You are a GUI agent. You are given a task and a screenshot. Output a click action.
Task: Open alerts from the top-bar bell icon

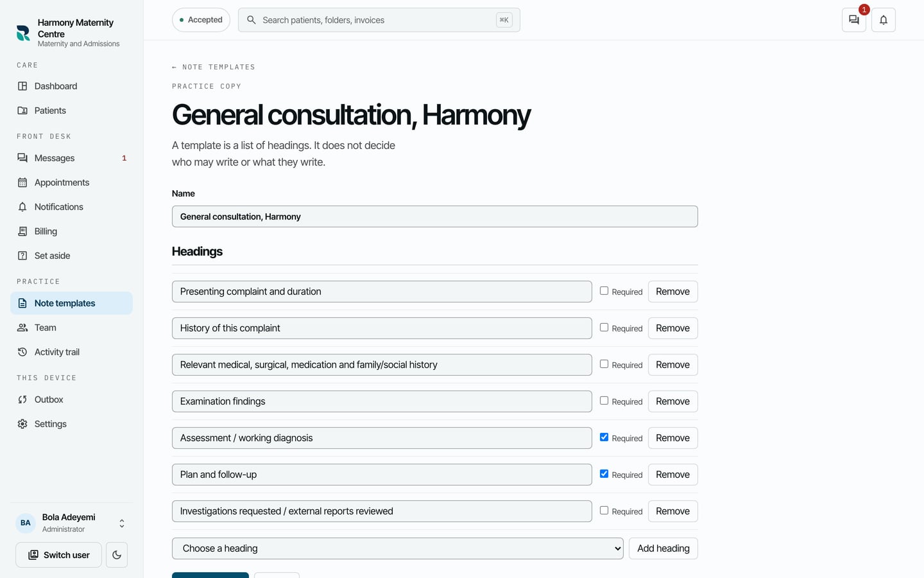pyautogui.click(x=884, y=20)
